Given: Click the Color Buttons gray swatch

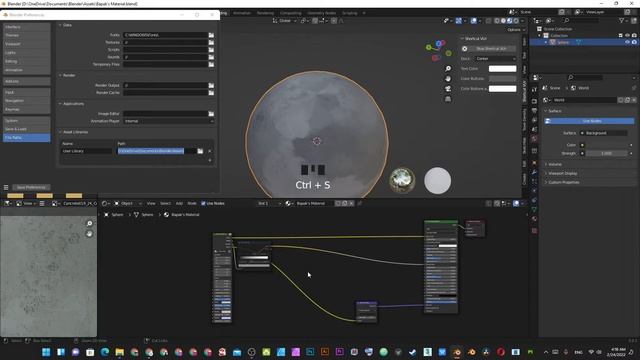Looking at the screenshot, I should coord(502,78).
